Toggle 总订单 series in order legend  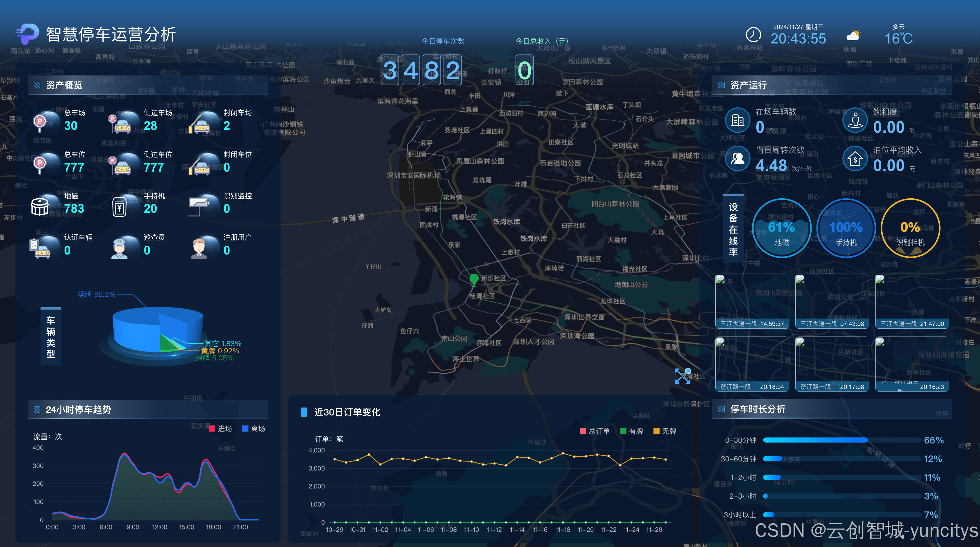click(595, 431)
